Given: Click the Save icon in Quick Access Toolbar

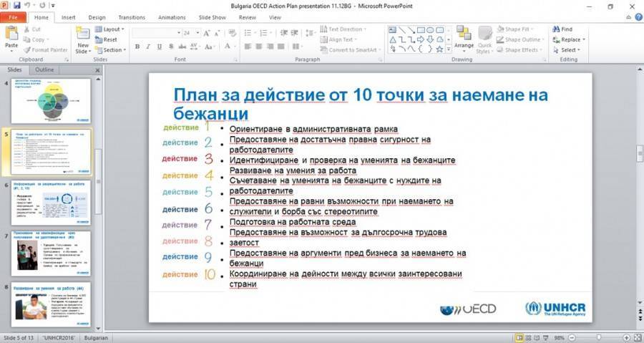Looking at the screenshot, I should (x=18, y=6).
